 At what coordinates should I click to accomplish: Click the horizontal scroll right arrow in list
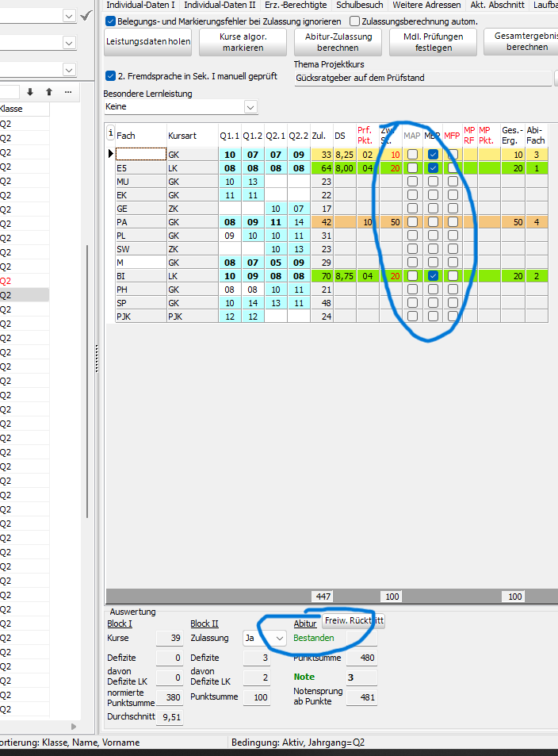pyautogui.click(x=73, y=726)
